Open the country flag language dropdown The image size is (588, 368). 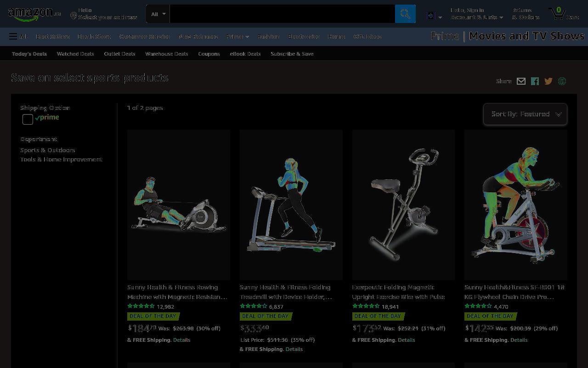434,16
